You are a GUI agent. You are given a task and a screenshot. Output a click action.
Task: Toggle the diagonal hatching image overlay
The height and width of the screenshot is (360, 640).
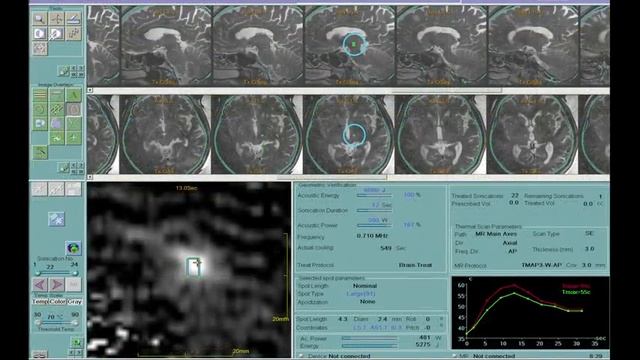pyautogui.click(x=57, y=109)
